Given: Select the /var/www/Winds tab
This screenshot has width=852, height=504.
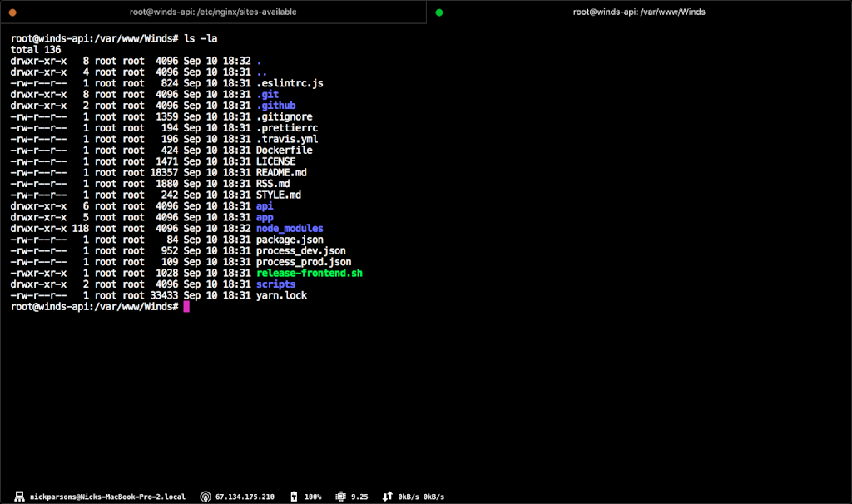Looking at the screenshot, I should click(x=639, y=12).
